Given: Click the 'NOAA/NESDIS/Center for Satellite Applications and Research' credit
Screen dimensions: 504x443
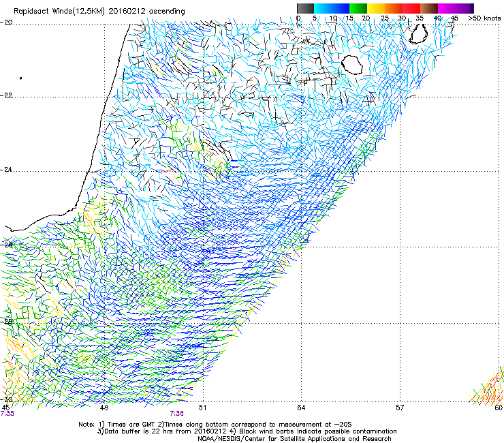Looking at the screenshot, I should tap(294, 438).
